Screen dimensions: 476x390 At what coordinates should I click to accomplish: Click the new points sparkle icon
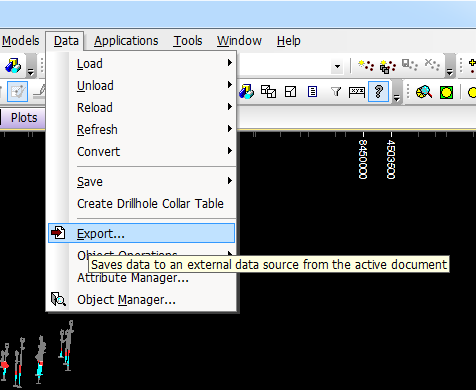tap(365, 65)
